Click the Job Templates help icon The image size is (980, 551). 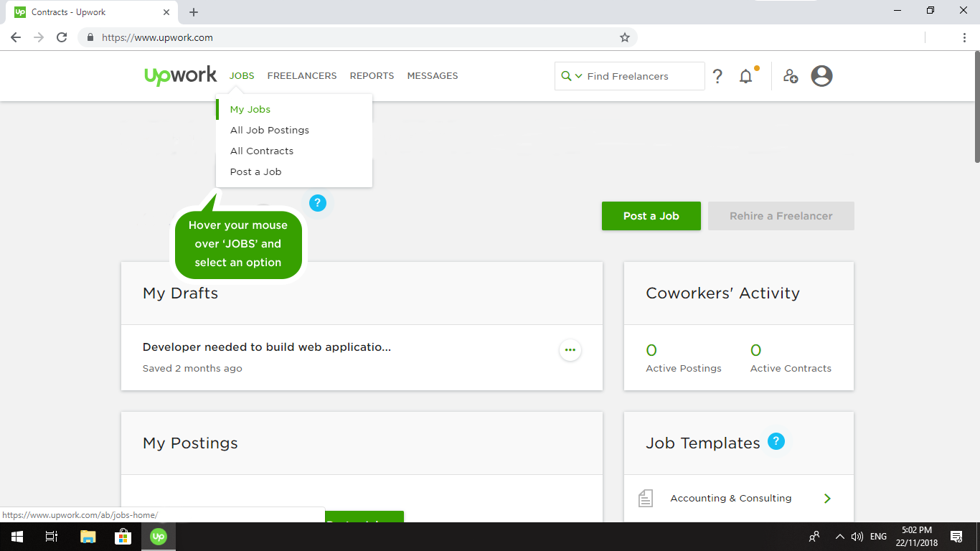point(776,441)
